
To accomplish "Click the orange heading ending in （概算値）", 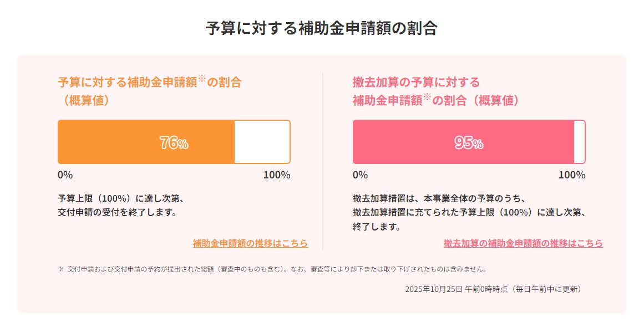I will 86,101.
